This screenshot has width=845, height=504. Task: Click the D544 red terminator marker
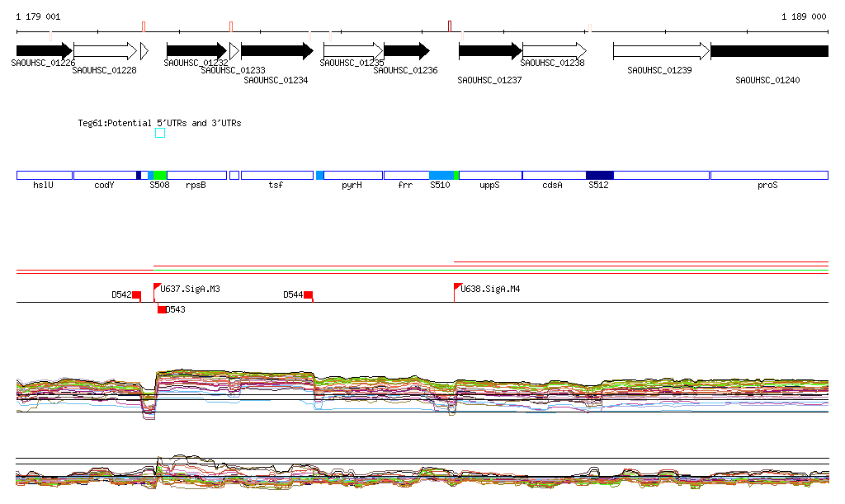[x=308, y=294]
